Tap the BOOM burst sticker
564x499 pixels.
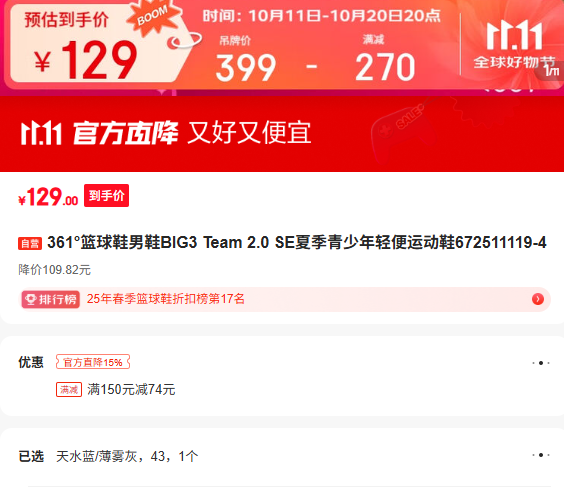point(153,17)
